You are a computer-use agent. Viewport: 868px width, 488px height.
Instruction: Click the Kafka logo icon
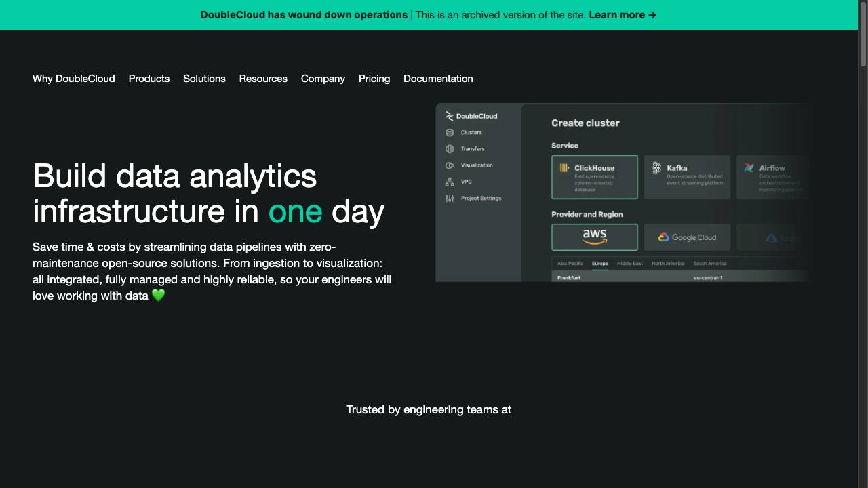pos(656,168)
